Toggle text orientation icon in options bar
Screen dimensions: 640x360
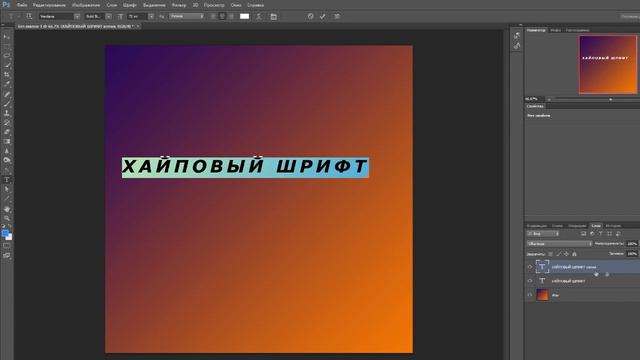pos(29,16)
